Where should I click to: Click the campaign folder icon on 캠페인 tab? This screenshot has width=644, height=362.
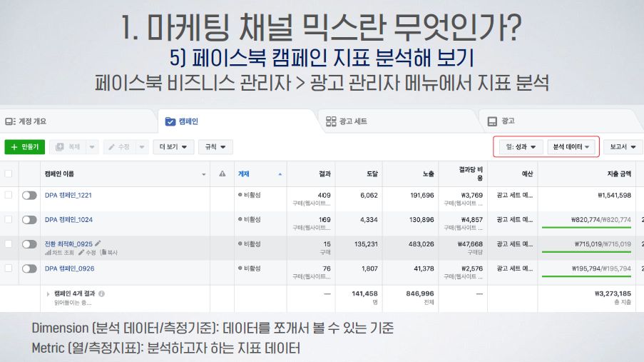[170, 121]
